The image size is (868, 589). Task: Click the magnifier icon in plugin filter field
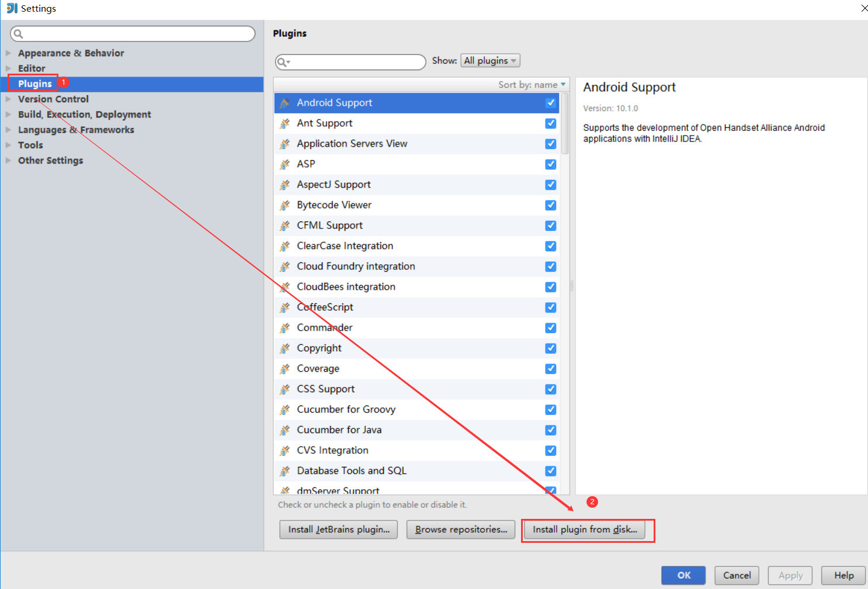pyautogui.click(x=283, y=62)
